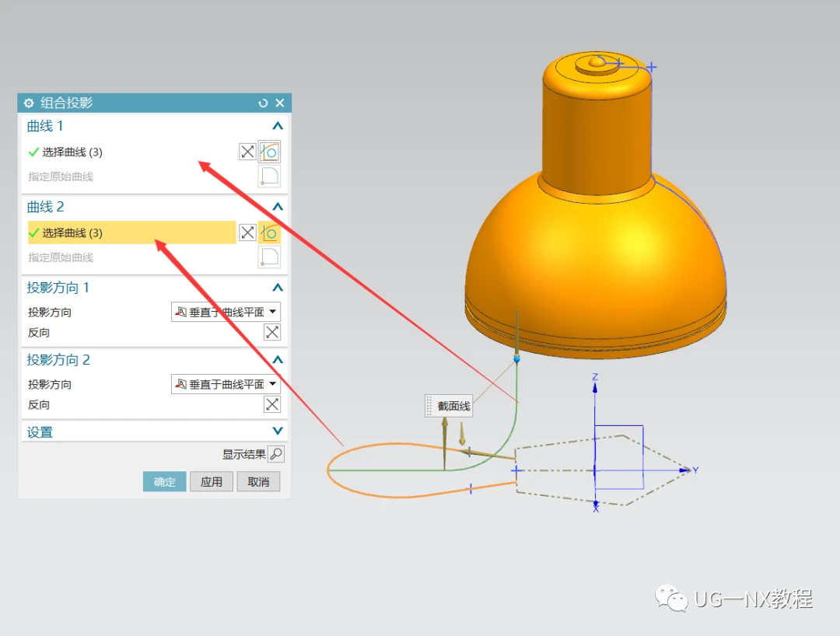Click the 应用 button

211,481
